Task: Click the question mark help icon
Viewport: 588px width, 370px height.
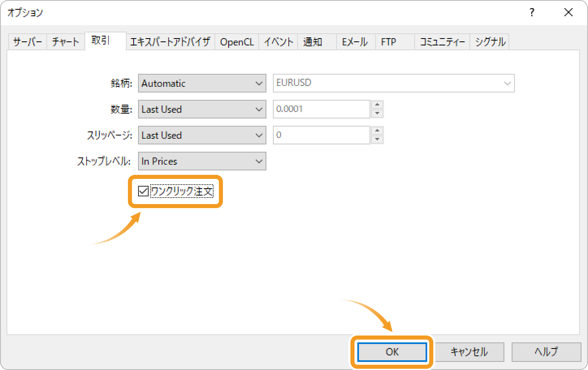Action: click(x=532, y=13)
